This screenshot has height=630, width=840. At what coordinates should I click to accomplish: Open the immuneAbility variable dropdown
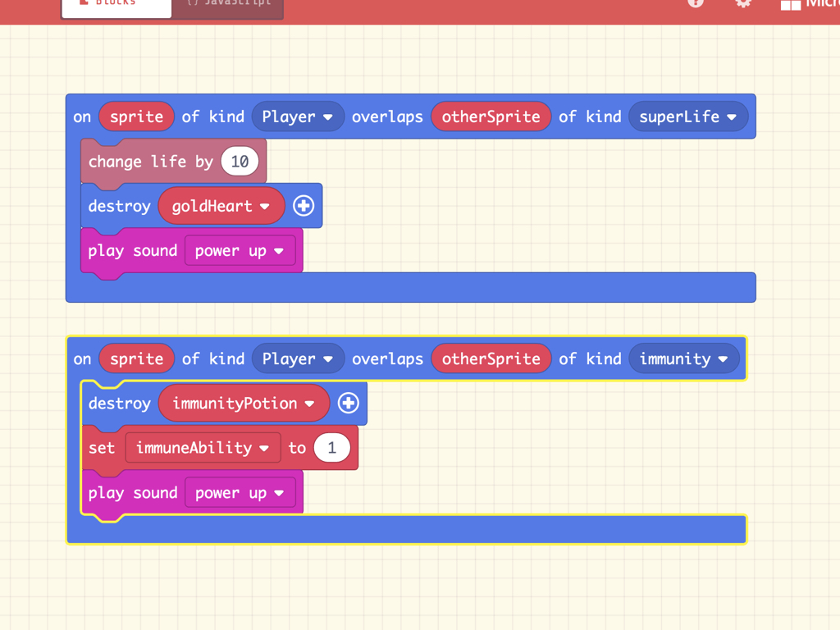click(203, 447)
